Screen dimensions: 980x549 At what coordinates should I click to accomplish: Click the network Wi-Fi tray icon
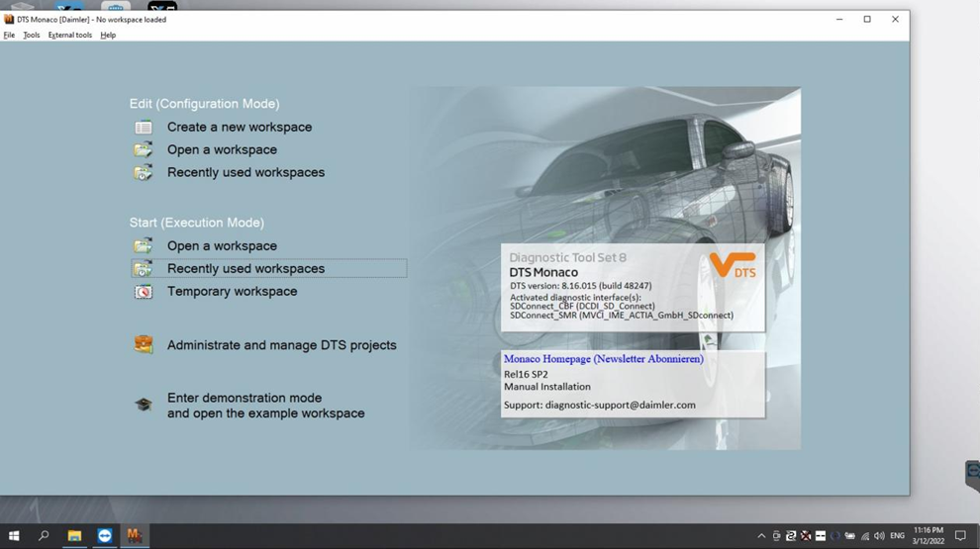865,536
